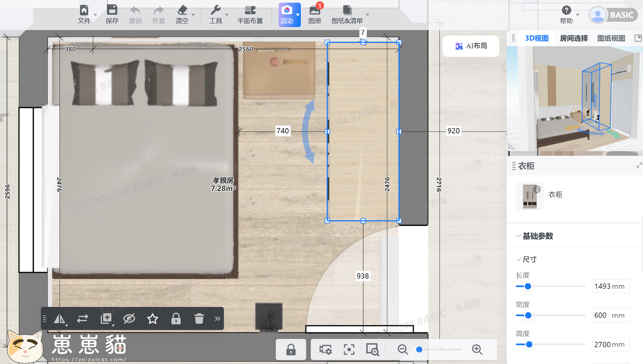
Task: Click the 920 distance dimension label
Action: point(453,131)
